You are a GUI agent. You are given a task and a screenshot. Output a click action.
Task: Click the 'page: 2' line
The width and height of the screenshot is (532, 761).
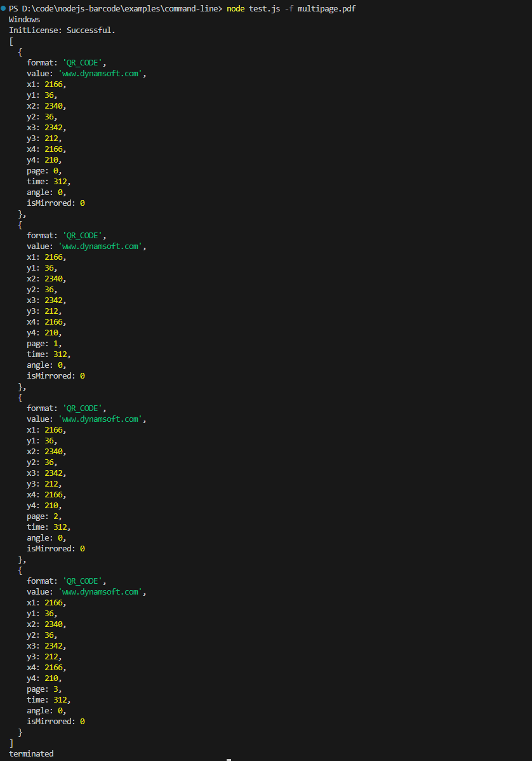click(x=44, y=516)
